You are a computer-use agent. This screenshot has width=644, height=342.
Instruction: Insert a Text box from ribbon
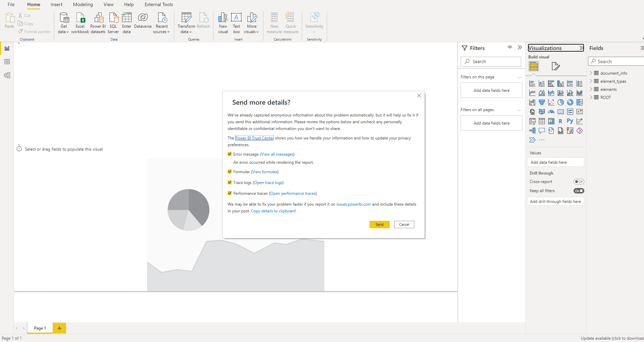click(x=237, y=23)
